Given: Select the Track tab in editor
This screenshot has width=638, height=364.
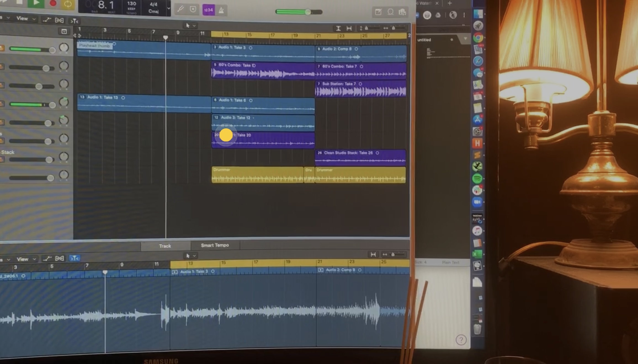Looking at the screenshot, I should point(165,246).
